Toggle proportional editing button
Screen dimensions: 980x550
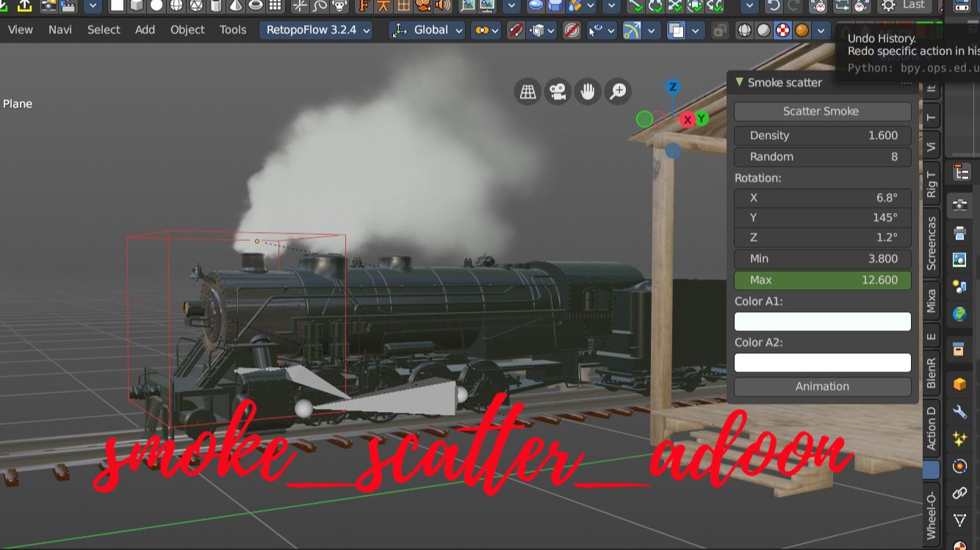tap(572, 31)
